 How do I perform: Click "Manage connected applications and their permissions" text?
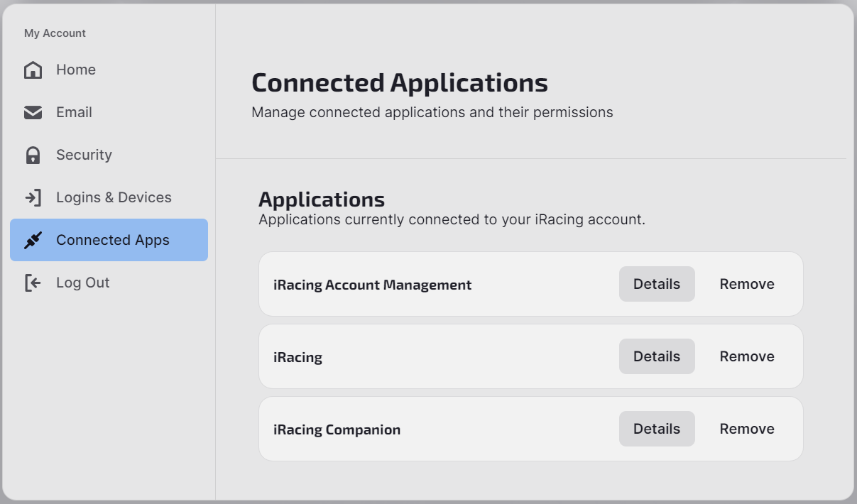coord(432,112)
